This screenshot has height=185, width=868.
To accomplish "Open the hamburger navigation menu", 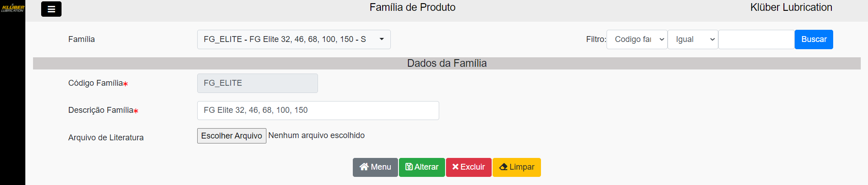I will click(51, 9).
